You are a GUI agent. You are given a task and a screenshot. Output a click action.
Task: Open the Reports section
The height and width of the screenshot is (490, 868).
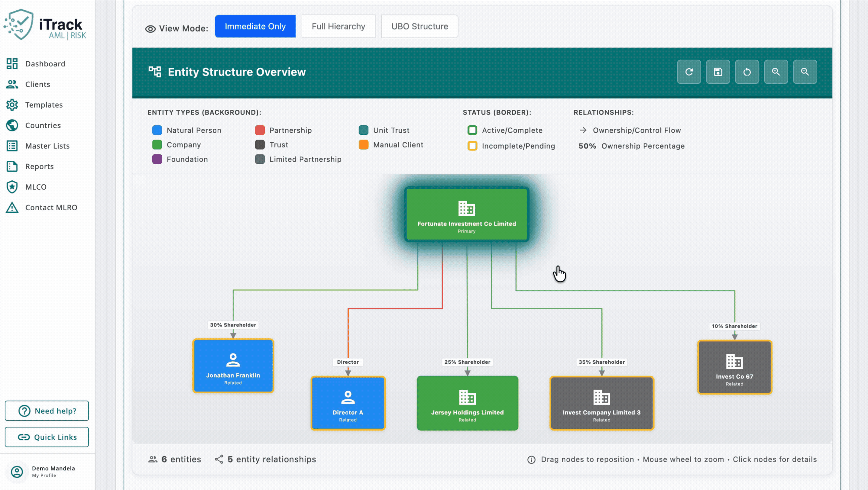click(39, 166)
